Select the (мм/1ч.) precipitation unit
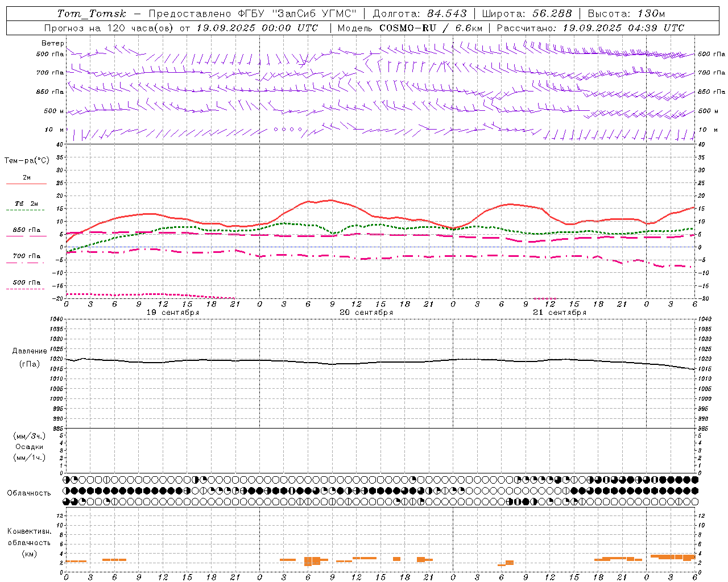728x582 pixels. click(x=30, y=458)
